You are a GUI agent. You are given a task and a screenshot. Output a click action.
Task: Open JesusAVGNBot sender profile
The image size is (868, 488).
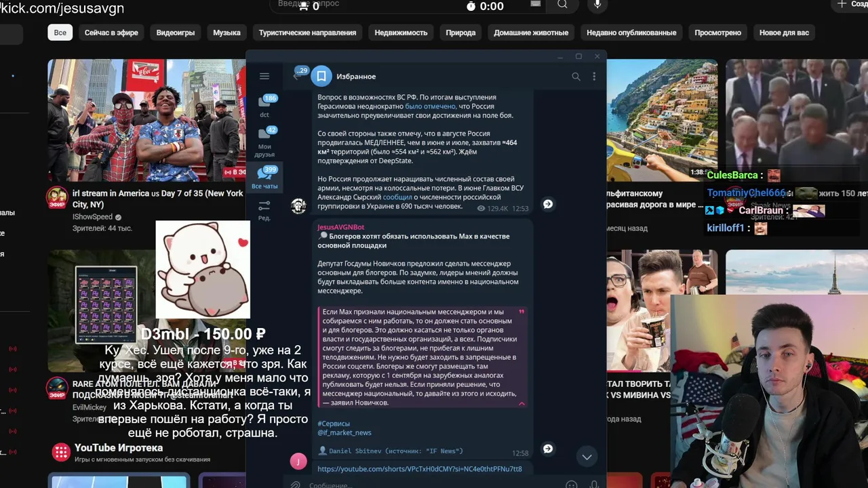[x=341, y=227]
